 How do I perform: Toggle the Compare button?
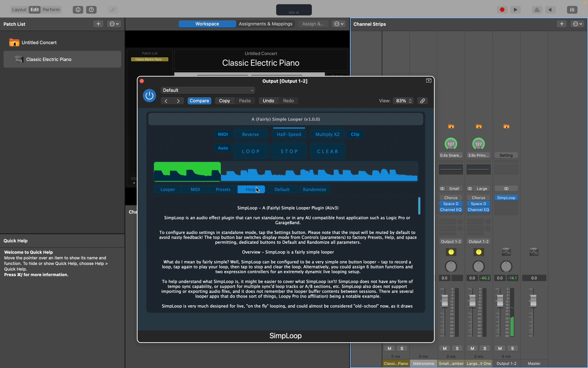click(x=199, y=101)
